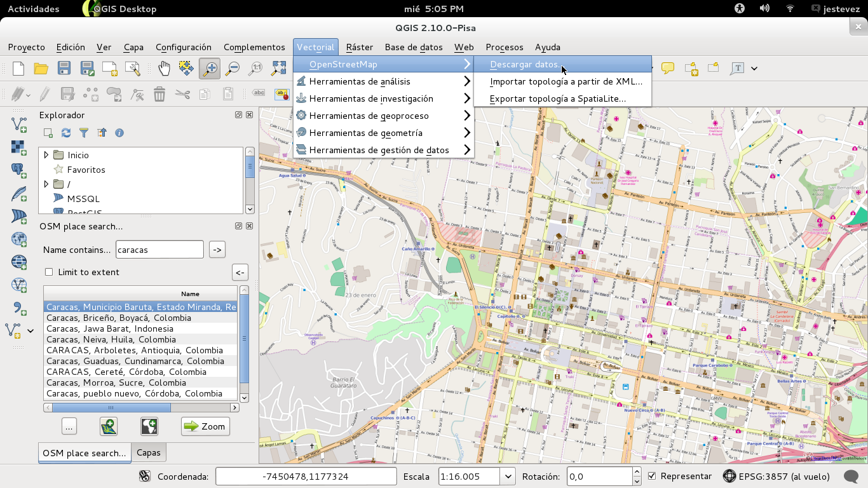Open the Ráster menu
Screen dimensions: 868x488
pos(360,47)
